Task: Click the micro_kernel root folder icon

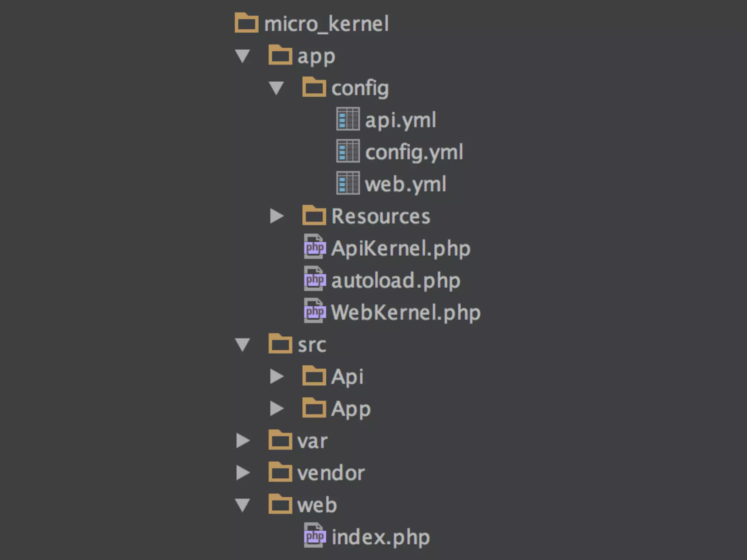Action: [x=246, y=23]
